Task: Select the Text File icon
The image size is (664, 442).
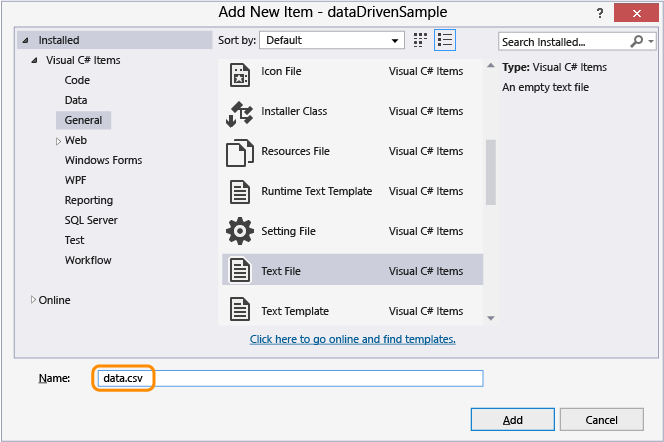Action: coord(240,271)
